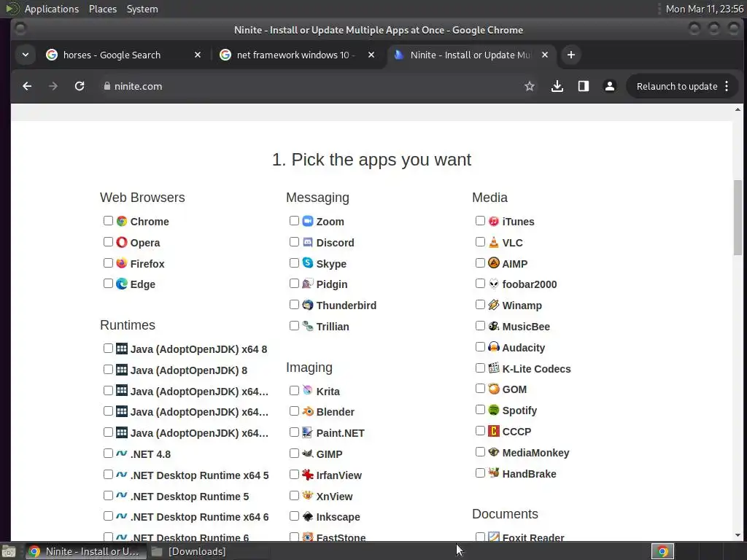Open the Applications menu
Image resolution: width=747 pixels, height=560 pixels.
click(52, 9)
